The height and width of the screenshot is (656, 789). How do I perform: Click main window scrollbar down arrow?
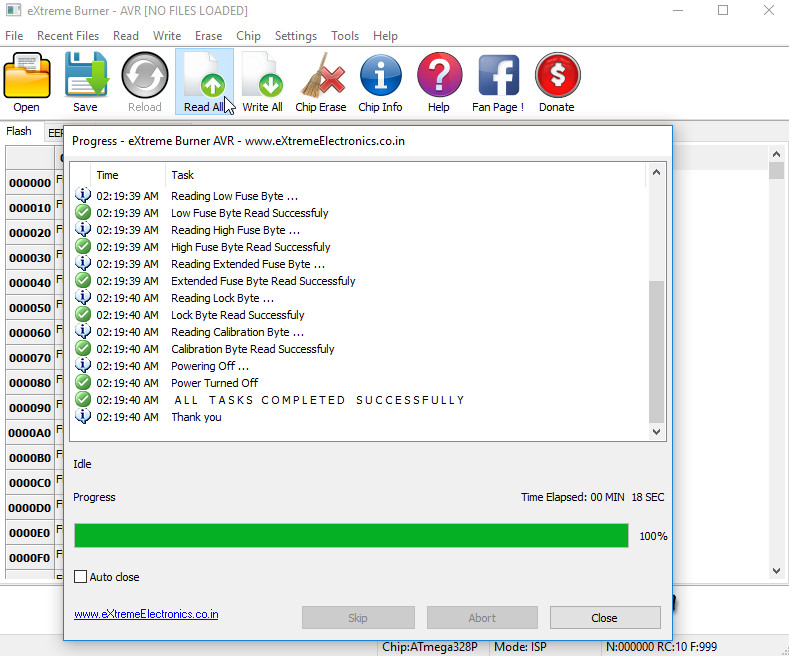click(x=776, y=570)
